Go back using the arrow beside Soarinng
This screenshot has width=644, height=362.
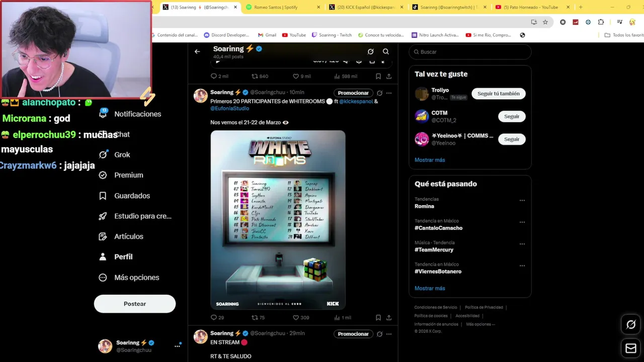[x=197, y=51]
